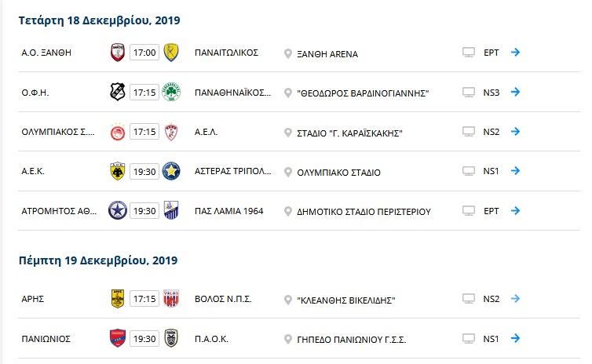Screen dimensions: 592x364
Task: Click the PAOK black eagle crest
Action: point(171,338)
